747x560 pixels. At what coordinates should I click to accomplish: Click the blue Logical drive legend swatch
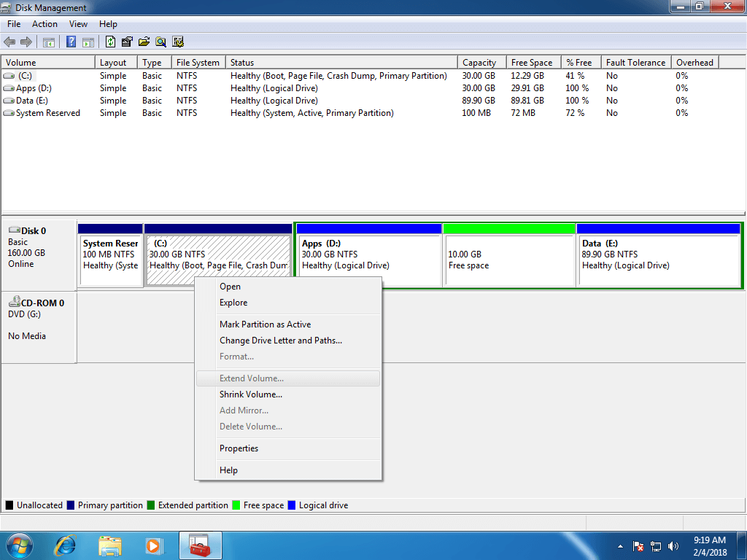click(x=292, y=505)
